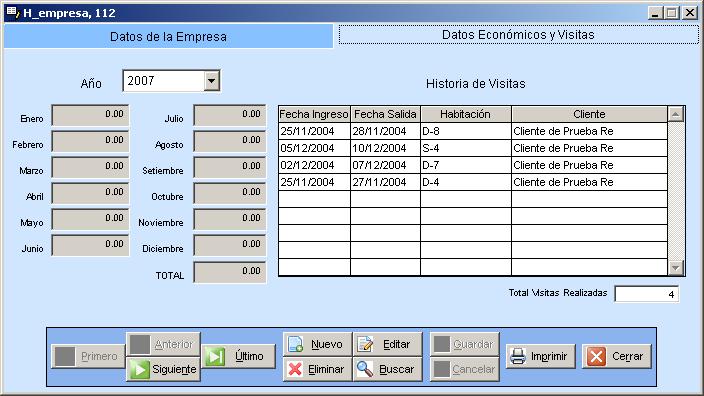Click the printer icon on Imprimir
This screenshot has width=704, height=396.
pyautogui.click(x=518, y=356)
